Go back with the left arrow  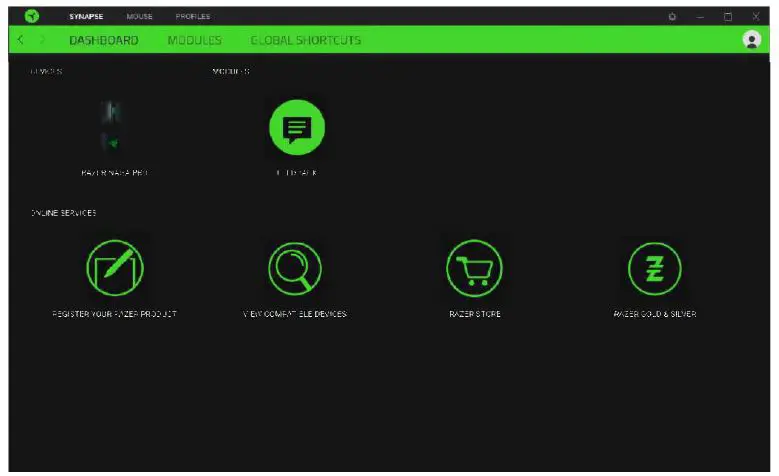tap(20, 40)
